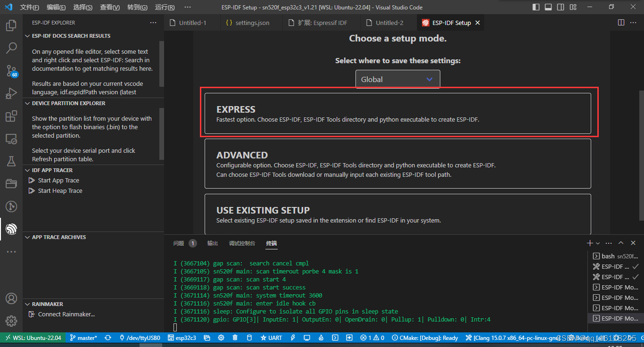
Task: Click the master* git branch in the status bar
Action: [x=83, y=338]
